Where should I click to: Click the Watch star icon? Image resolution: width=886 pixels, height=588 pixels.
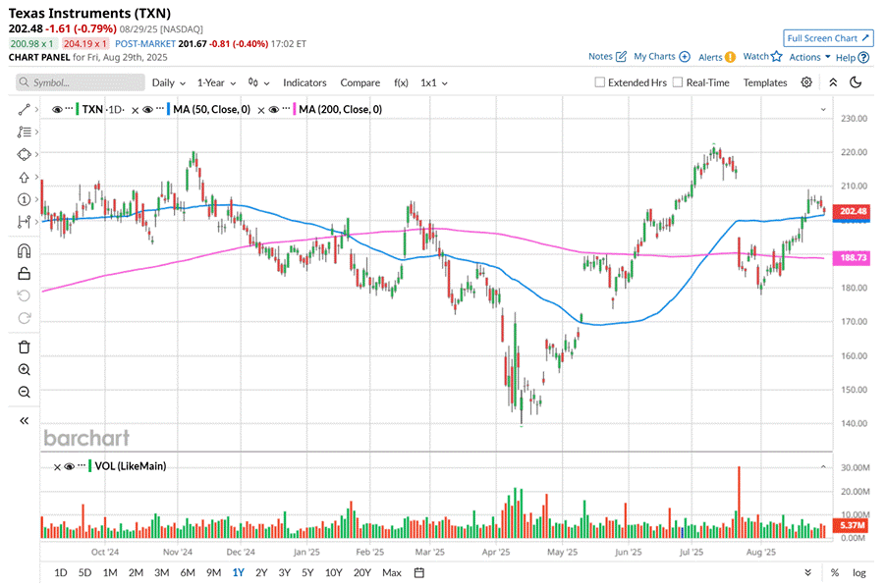pyautogui.click(x=777, y=57)
